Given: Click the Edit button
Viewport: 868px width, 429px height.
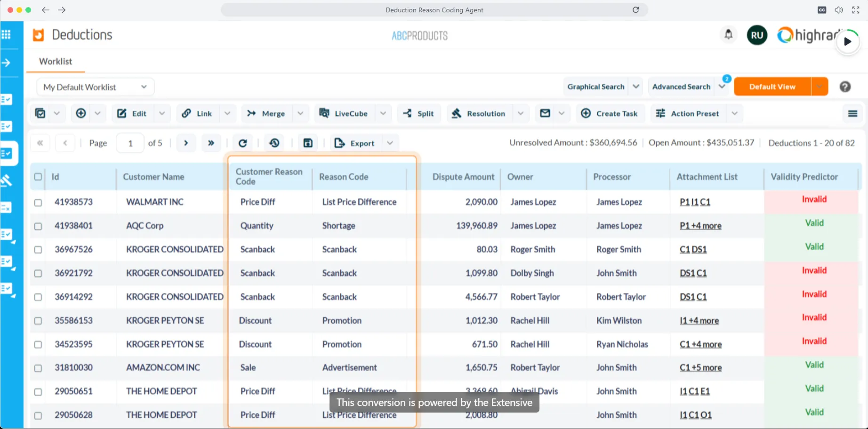Looking at the screenshot, I should [133, 113].
